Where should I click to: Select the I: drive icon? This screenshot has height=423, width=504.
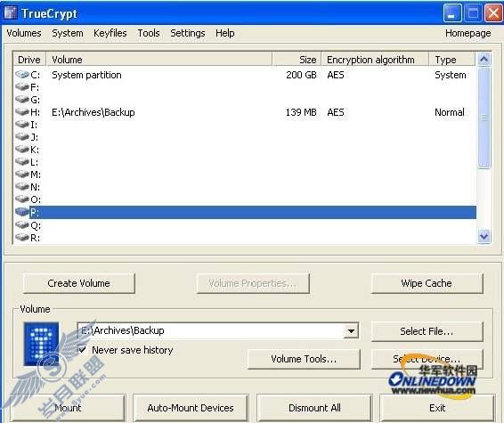click(22, 125)
